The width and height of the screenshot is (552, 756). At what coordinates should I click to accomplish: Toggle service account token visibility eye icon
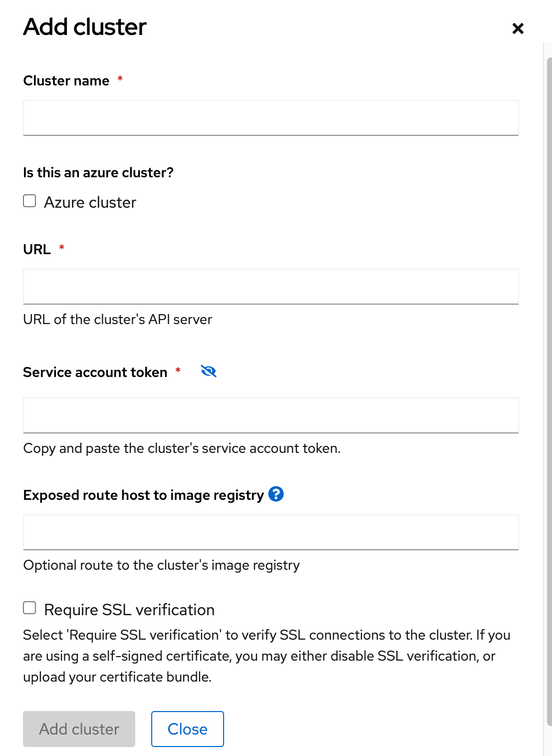coord(208,371)
